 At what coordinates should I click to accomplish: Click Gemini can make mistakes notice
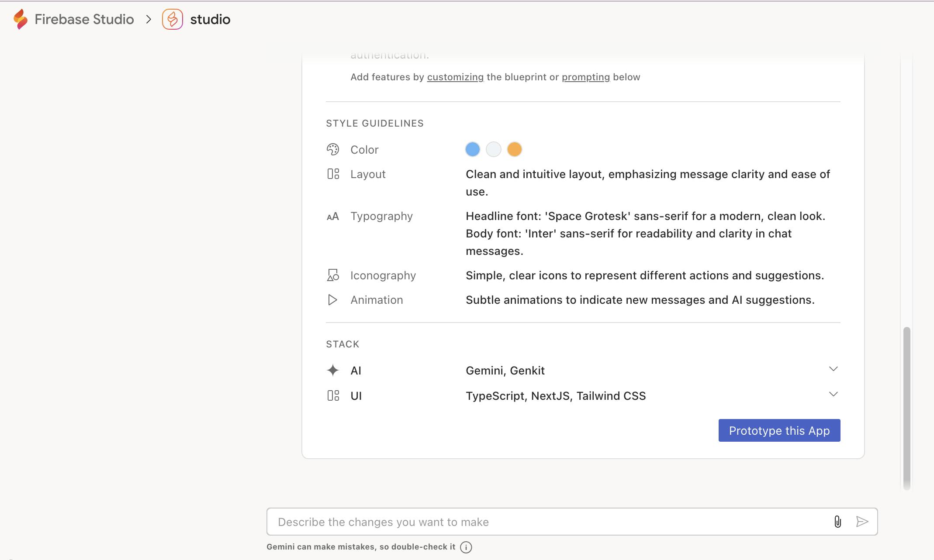361,547
